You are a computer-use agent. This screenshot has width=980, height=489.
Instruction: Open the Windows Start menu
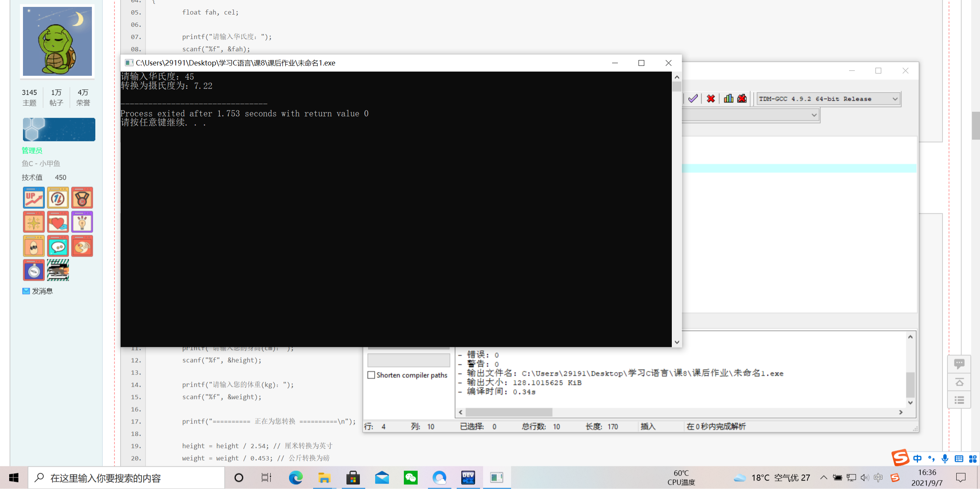(14, 478)
